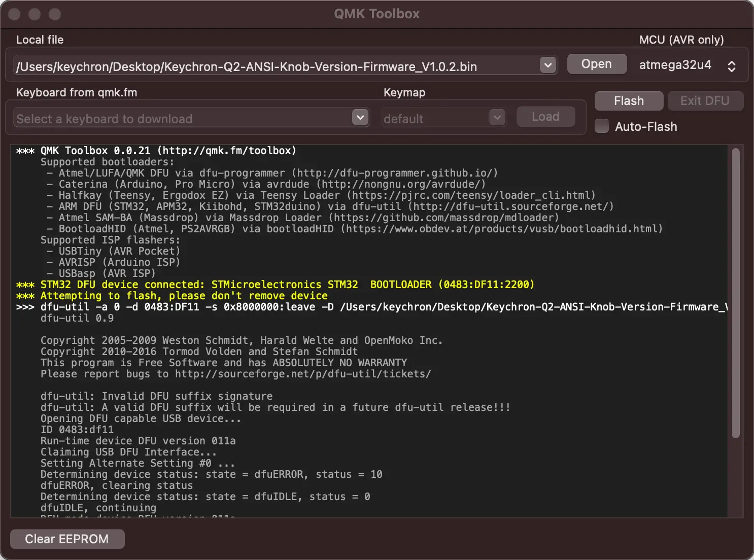Click the Halfkay (Teensy, Ergodox EZ) line

(x=321, y=195)
